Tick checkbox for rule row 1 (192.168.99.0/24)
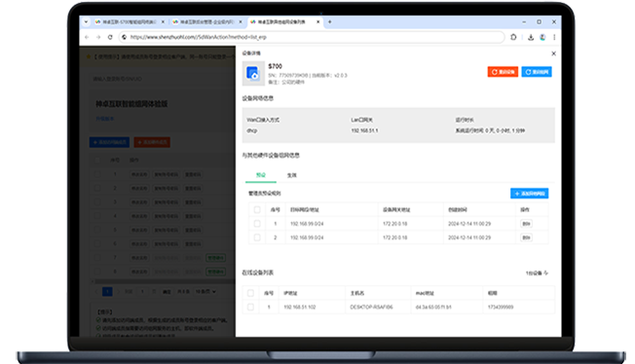This screenshot has height=364, width=635. click(x=257, y=224)
